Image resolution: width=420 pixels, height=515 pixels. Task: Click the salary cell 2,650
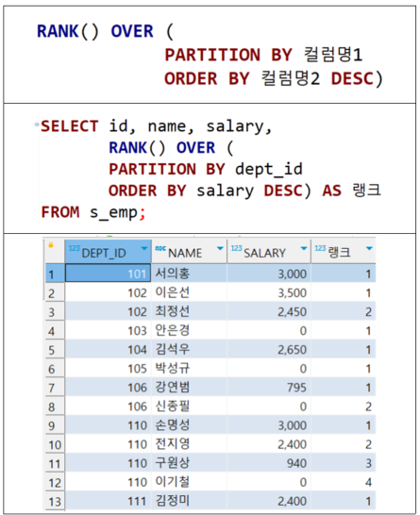coord(269,349)
